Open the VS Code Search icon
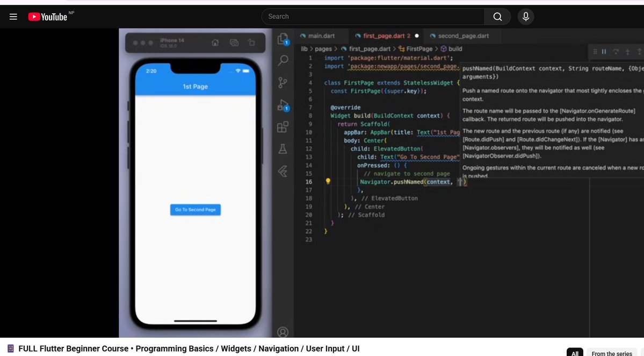 coord(283,61)
